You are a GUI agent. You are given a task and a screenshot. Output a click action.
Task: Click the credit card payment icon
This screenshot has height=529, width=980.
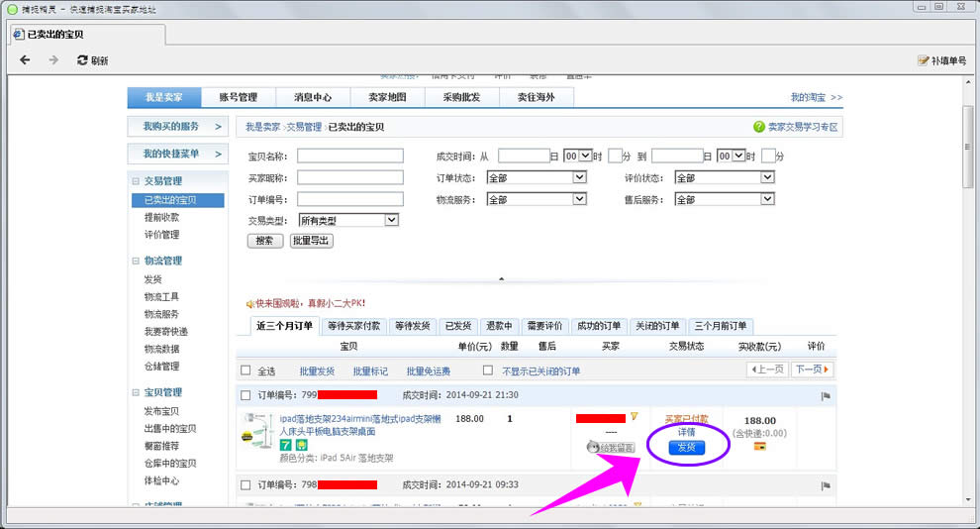(x=760, y=447)
